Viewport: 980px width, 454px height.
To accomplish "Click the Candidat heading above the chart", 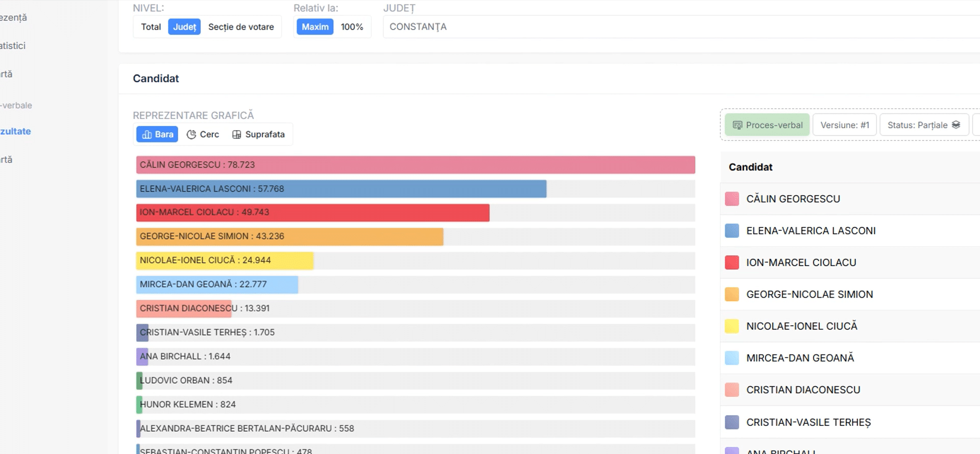I will pyautogui.click(x=156, y=79).
